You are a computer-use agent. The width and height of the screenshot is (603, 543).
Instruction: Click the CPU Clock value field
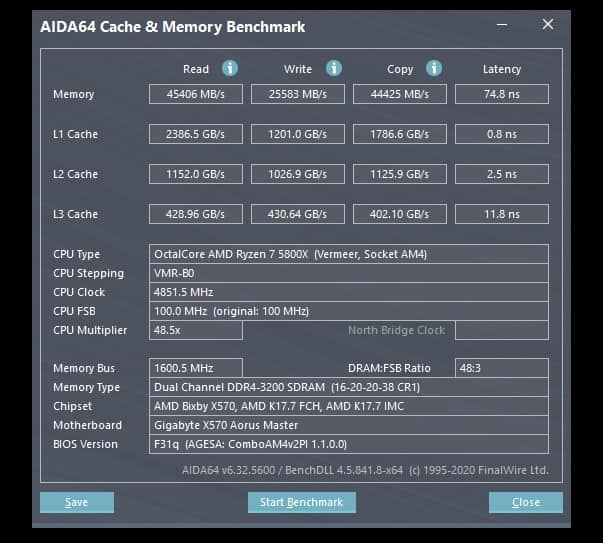click(x=349, y=292)
